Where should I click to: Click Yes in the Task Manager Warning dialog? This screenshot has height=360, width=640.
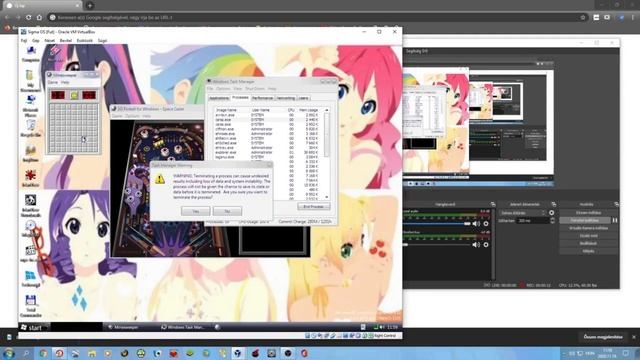(196, 211)
